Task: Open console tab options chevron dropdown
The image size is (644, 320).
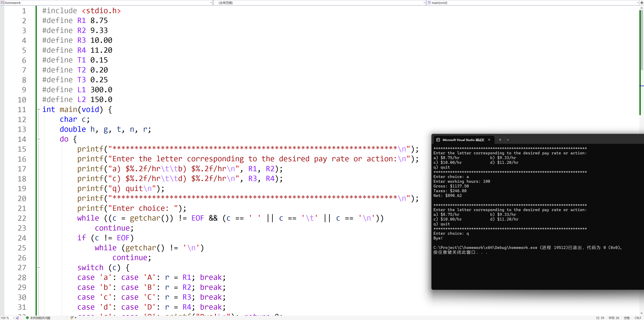Action: tap(508, 140)
